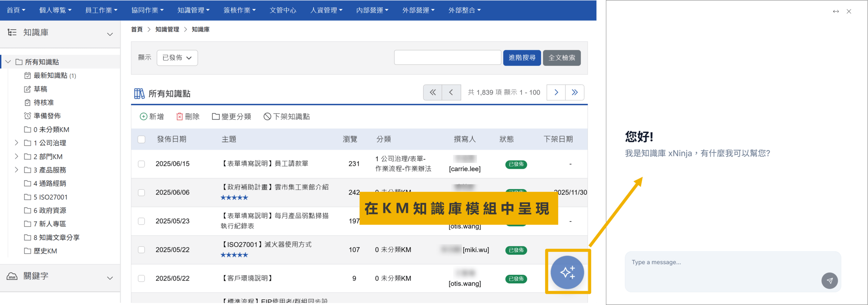Open the 已發佈 display filter dropdown

coord(177,58)
